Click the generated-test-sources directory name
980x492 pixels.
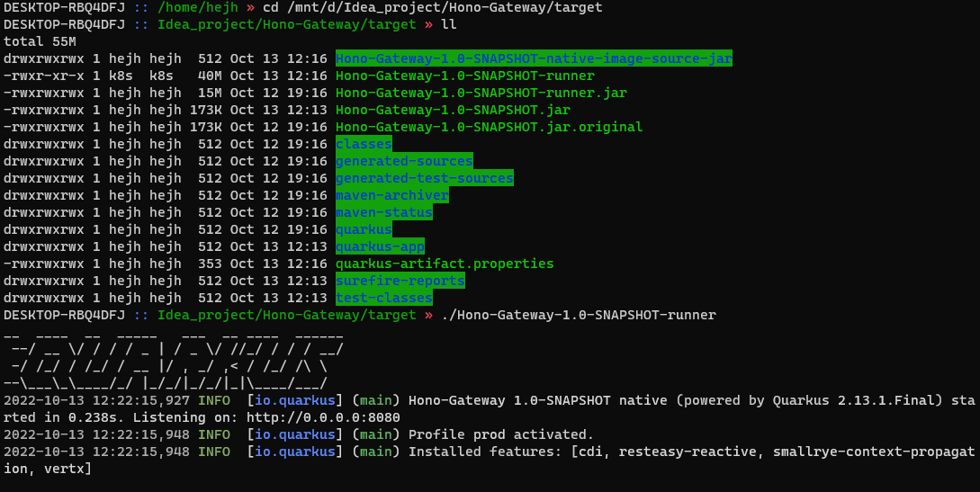click(424, 179)
